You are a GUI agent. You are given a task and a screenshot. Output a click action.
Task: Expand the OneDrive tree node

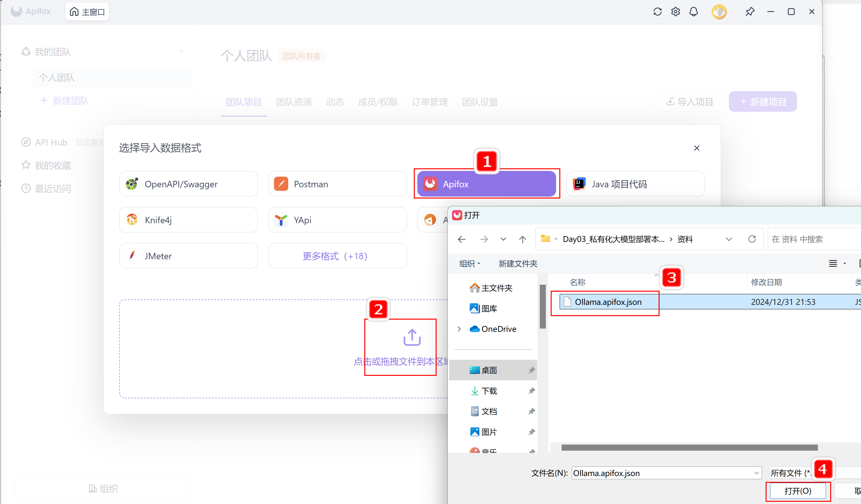click(459, 329)
